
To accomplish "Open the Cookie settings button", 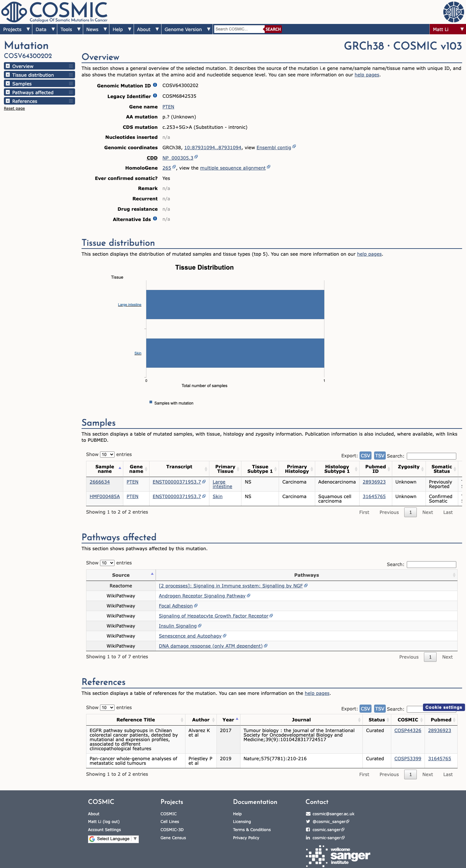I will (x=443, y=707).
